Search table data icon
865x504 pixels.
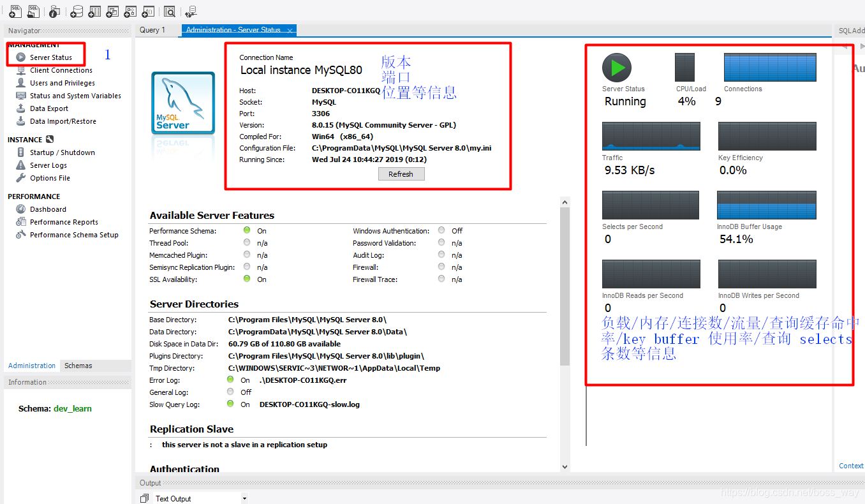[x=170, y=11]
